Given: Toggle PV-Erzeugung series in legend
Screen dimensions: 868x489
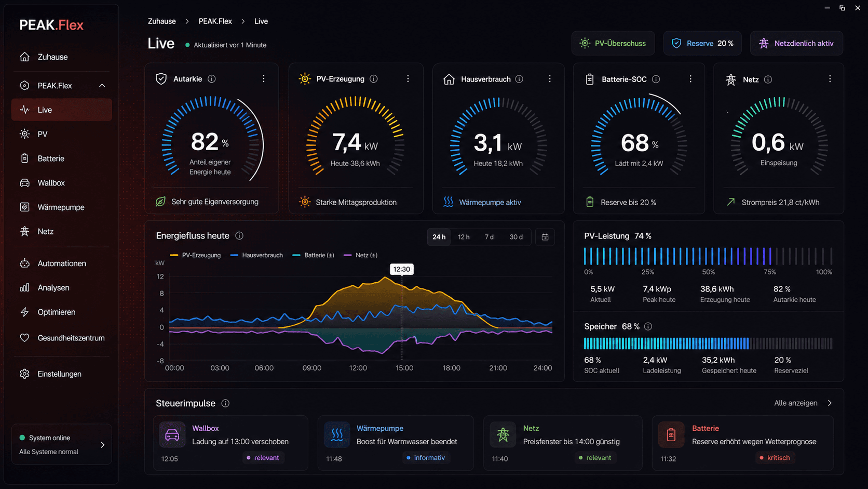Looking at the screenshot, I should click(196, 255).
